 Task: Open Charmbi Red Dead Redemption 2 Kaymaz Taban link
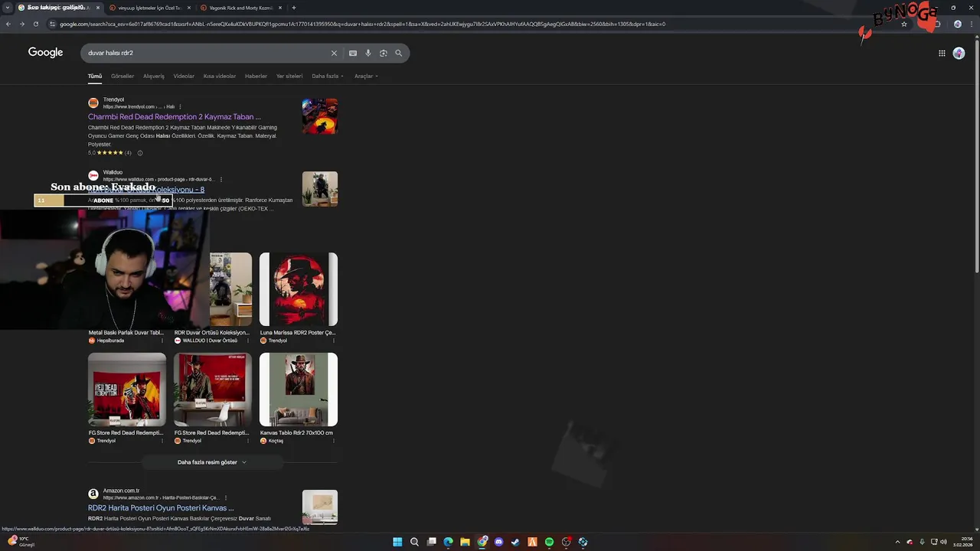coord(174,117)
